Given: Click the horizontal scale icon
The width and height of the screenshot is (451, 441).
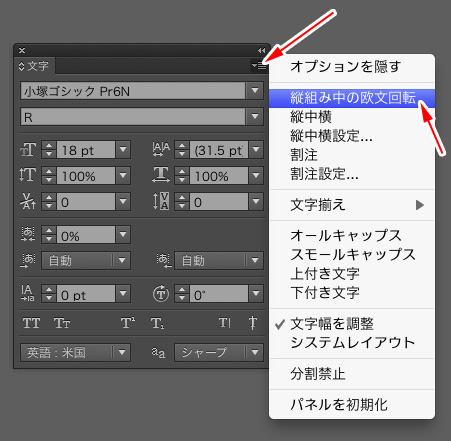Looking at the screenshot, I should 161,175.
